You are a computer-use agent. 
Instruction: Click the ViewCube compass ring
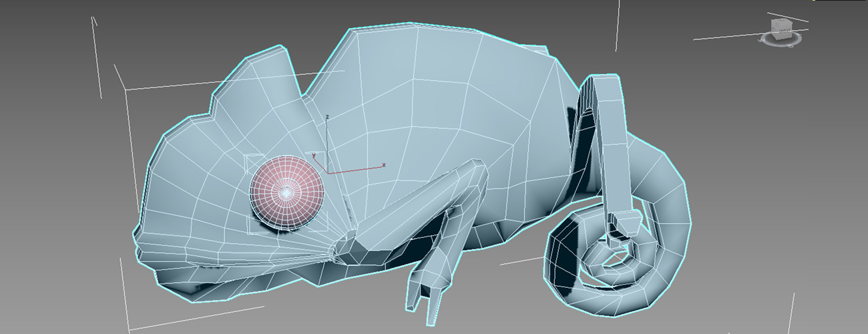tap(780, 41)
